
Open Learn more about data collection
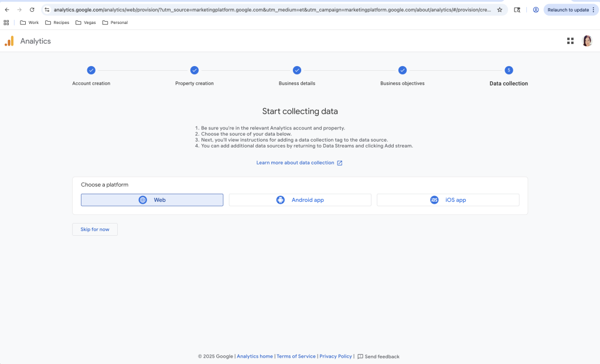299,163
